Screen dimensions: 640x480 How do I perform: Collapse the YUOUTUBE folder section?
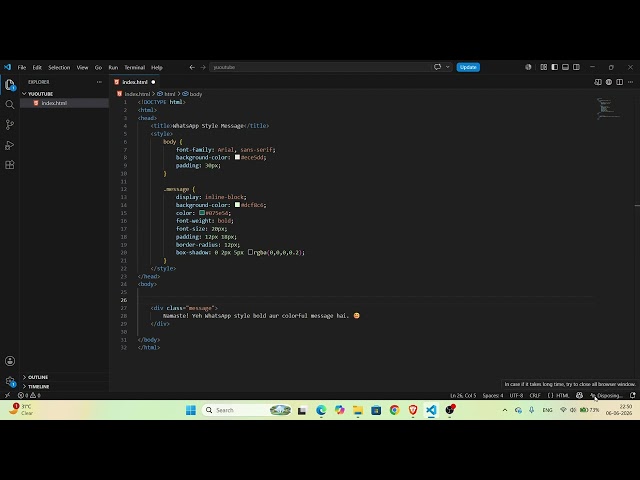click(x=40, y=94)
